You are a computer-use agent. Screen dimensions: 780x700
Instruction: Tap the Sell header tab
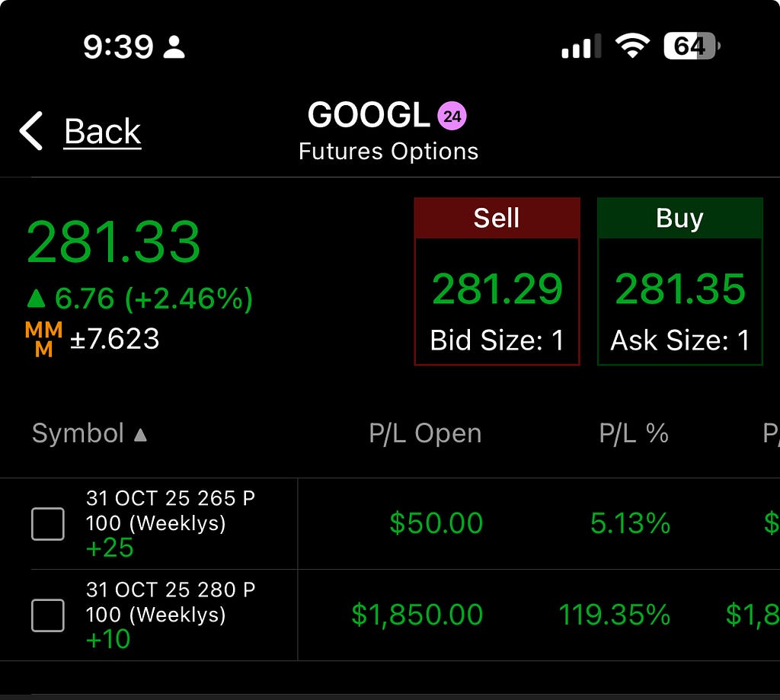[x=497, y=218]
